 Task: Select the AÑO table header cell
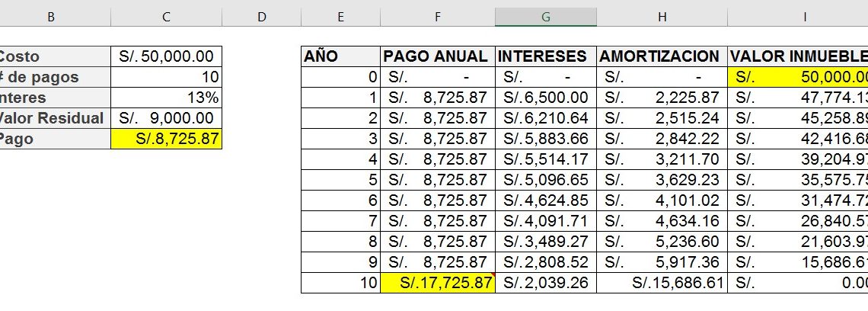point(340,56)
